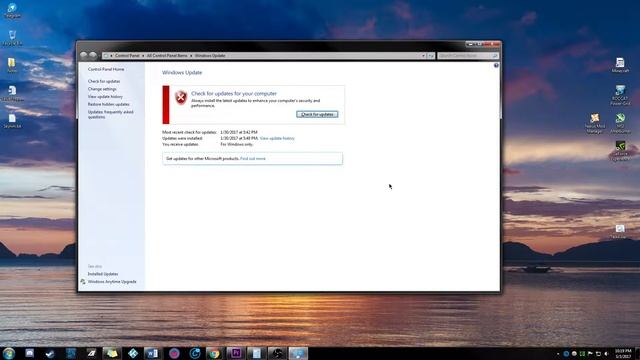Click the active Control Panel taskbar icon

tap(298, 353)
